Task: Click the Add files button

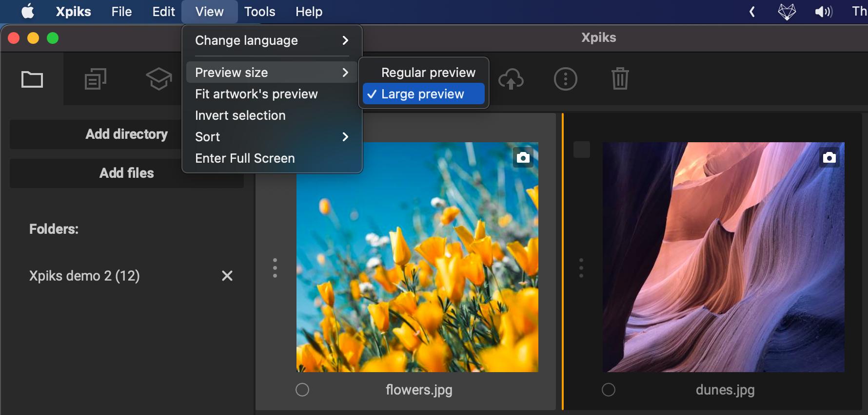Action: [x=127, y=173]
